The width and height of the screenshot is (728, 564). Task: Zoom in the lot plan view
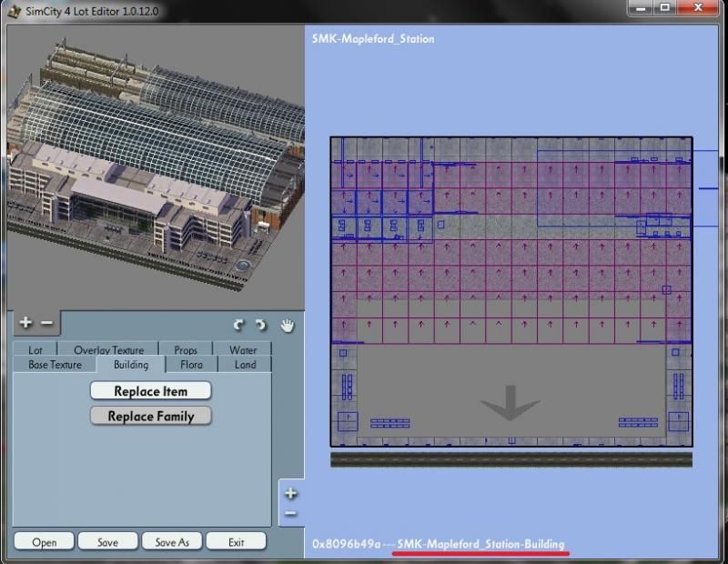pos(290,493)
